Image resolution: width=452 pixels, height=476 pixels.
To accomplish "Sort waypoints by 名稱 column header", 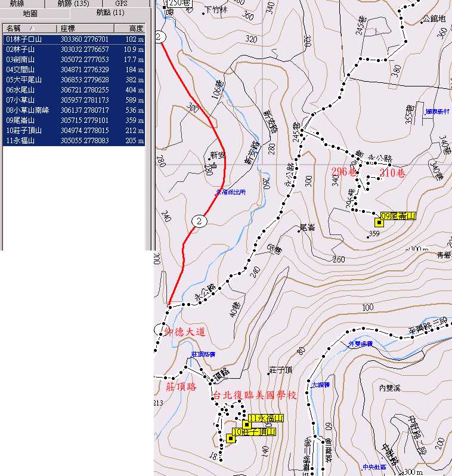I will pyautogui.click(x=29, y=29).
